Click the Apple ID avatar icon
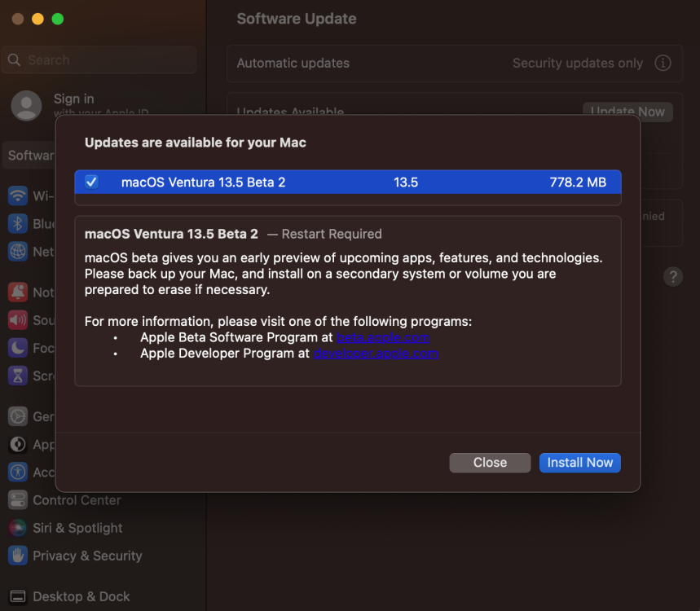 [26, 106]
